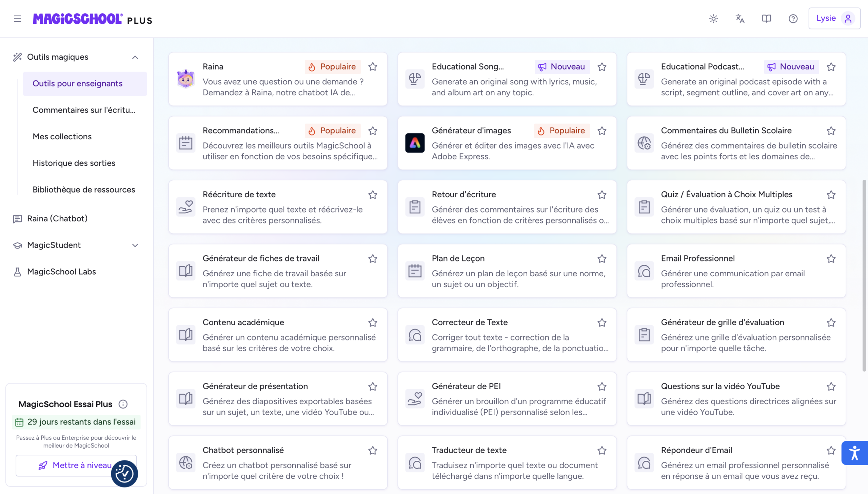Star the Correcteur de Texte tool

602,323
